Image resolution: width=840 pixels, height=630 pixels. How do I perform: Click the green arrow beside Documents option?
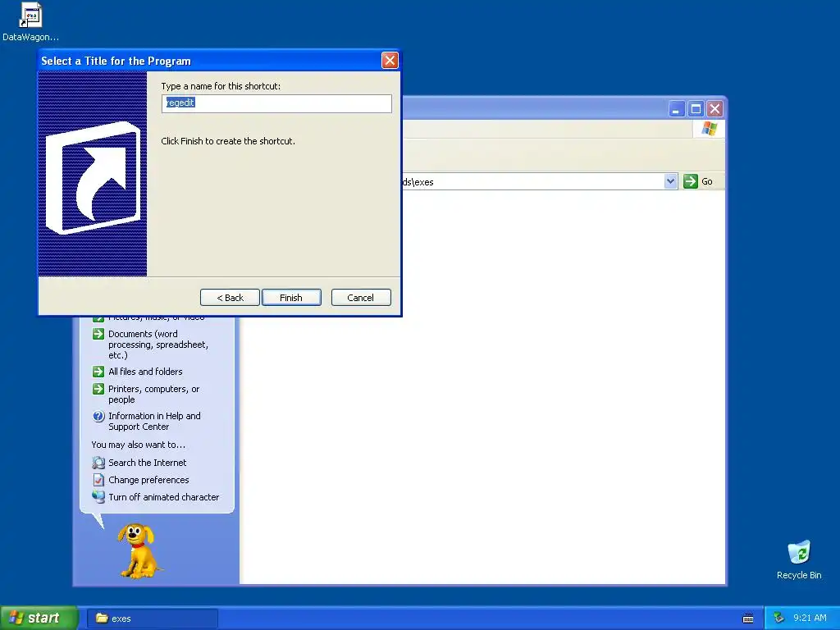98,335
